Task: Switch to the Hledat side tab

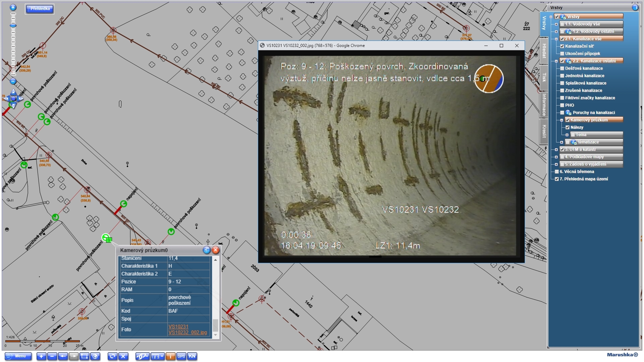Action: click(x=544, y=51)
